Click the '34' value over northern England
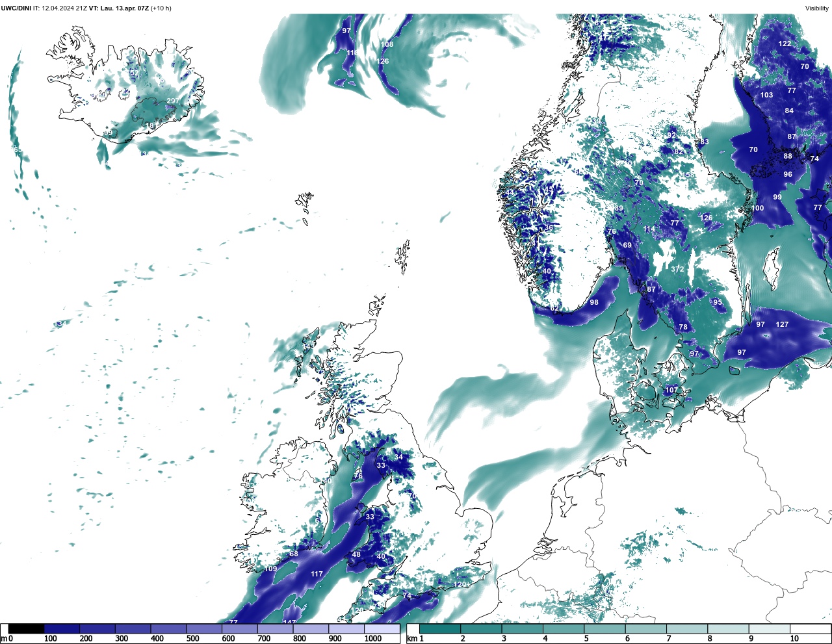Screen dimensions: 832x644 [x=399, y=457]
